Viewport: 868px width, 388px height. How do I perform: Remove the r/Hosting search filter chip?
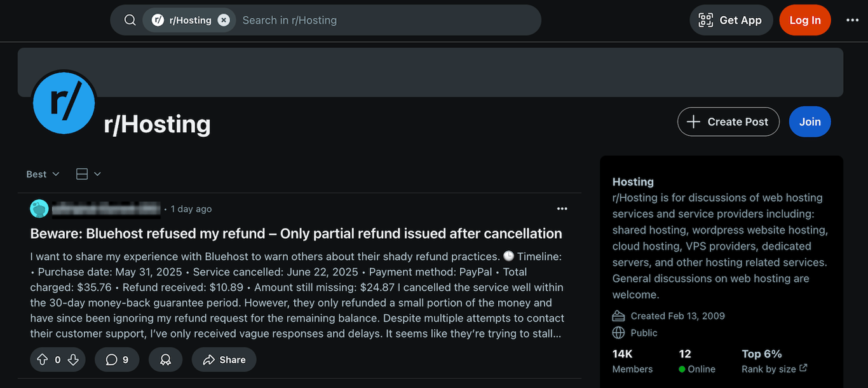click(x=224, y=20)
